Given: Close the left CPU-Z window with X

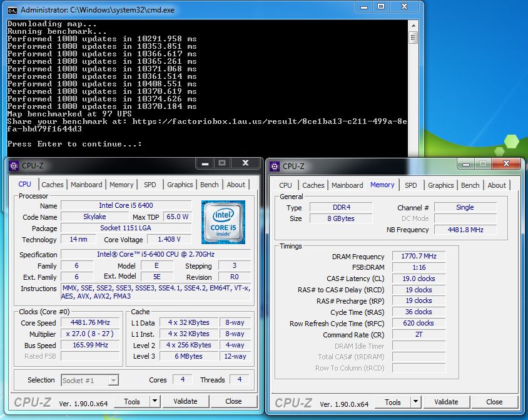Looking at the screenshot, I should tap(245, 163).
